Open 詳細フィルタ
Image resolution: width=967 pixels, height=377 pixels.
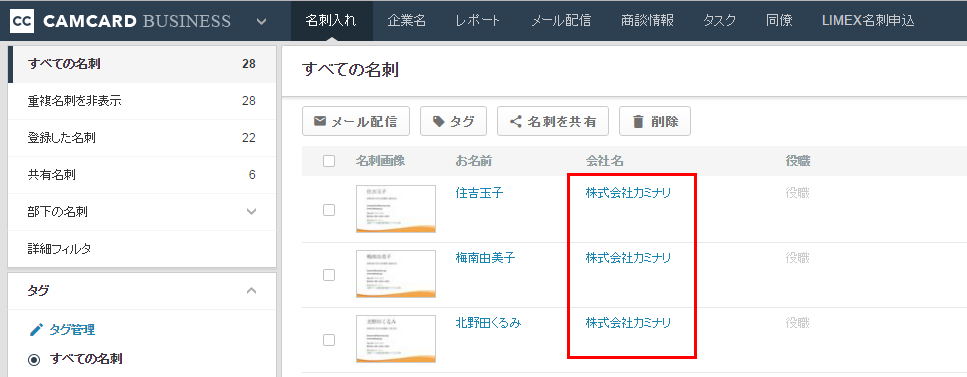click(x=142, y=249)
